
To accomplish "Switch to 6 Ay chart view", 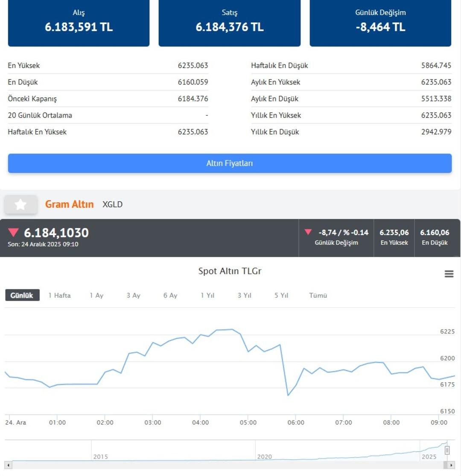I will pyautogui.click(x=170, y=295).
